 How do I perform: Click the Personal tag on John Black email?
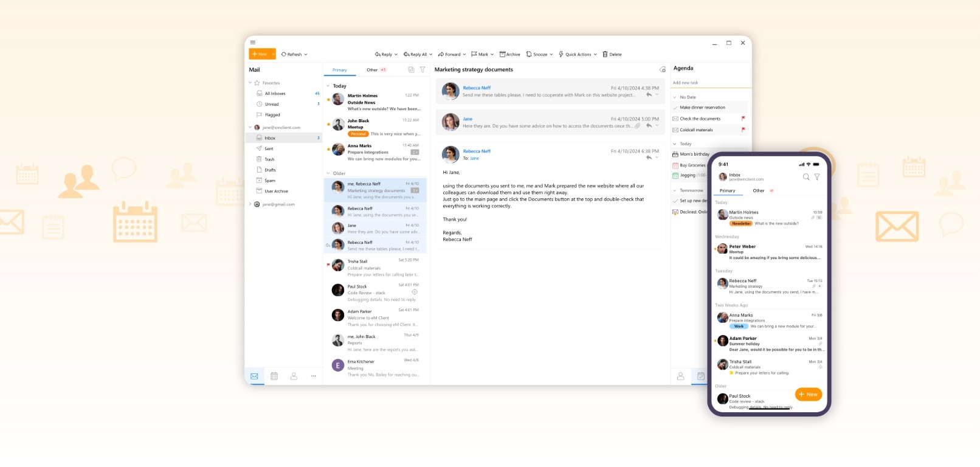click(x=359, y=134)
